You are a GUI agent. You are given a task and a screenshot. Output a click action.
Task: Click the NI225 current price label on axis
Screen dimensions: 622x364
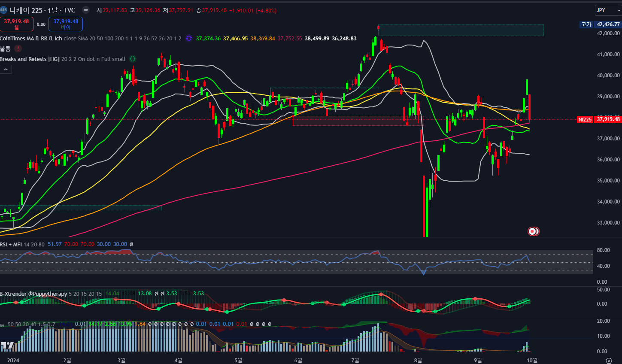click(585, 119)
